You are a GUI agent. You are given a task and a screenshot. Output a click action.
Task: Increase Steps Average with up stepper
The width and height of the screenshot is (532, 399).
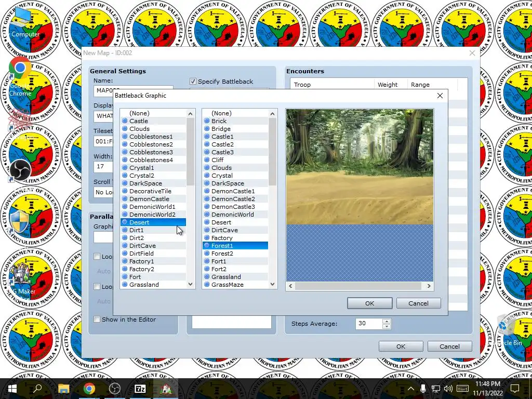point(387,321)
